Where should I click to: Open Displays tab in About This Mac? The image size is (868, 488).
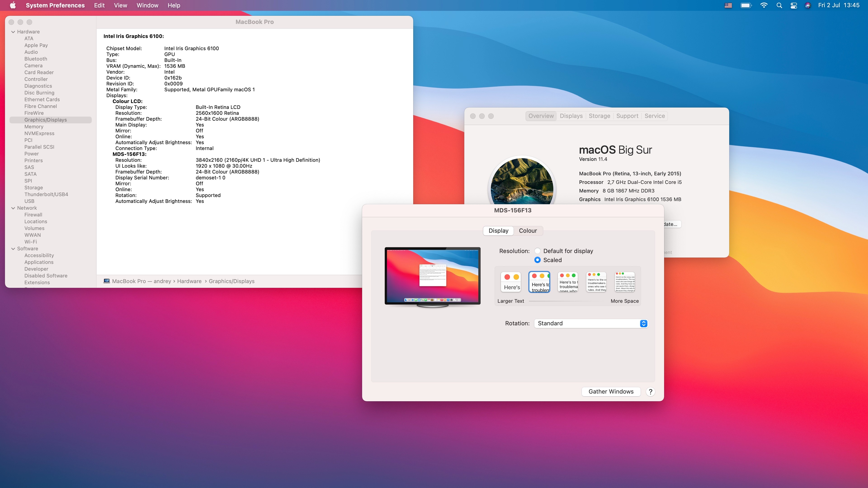pyautogui.click(x=571, y=116)
